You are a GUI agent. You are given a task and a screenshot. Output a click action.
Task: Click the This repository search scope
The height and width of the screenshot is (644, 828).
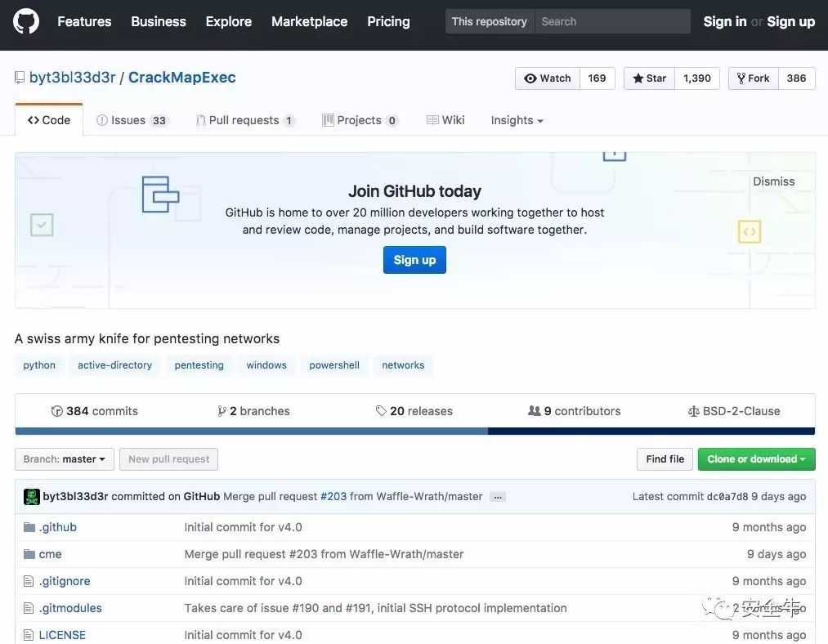(x=490, y=21)
